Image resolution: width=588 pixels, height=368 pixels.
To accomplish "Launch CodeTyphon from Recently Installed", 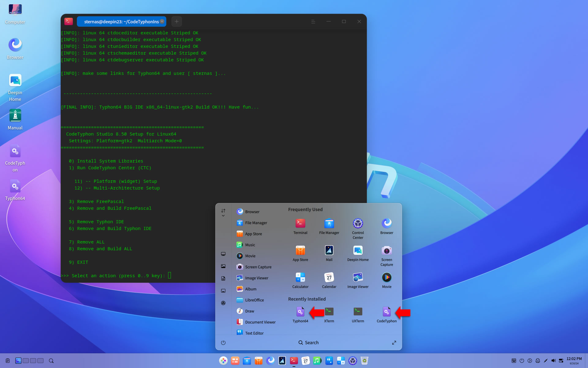I will [386, 314].
